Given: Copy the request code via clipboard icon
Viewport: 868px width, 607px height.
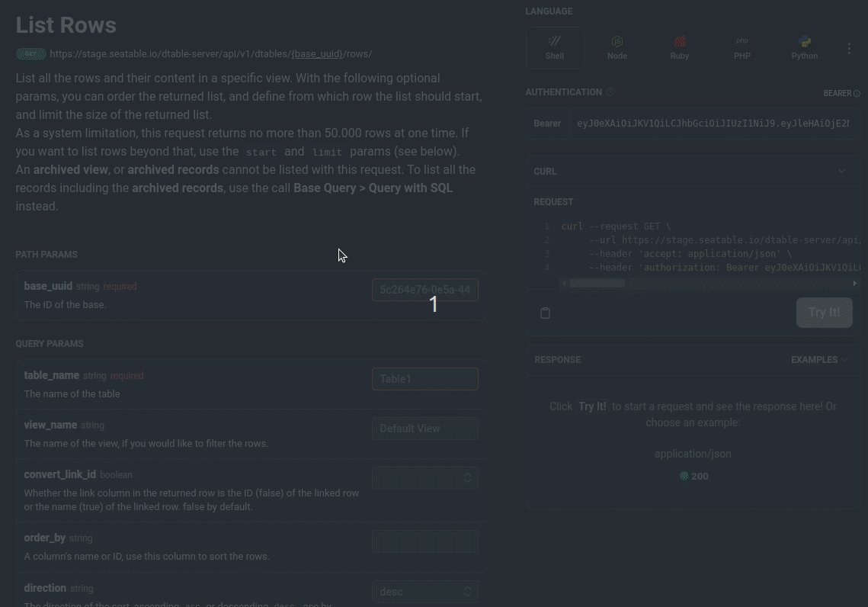Looking at the screenshot, I should (x=546, y=313).
